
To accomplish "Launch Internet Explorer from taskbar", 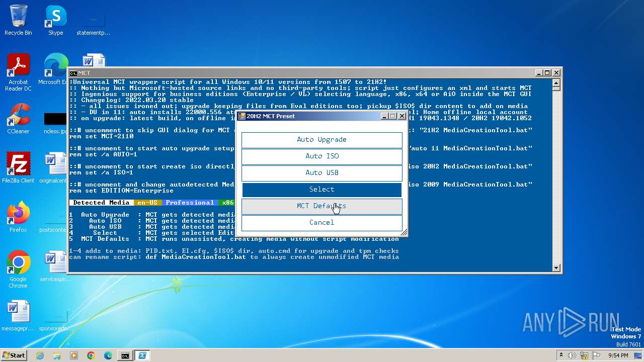I will pyautogui.click(x=40, y=355).
